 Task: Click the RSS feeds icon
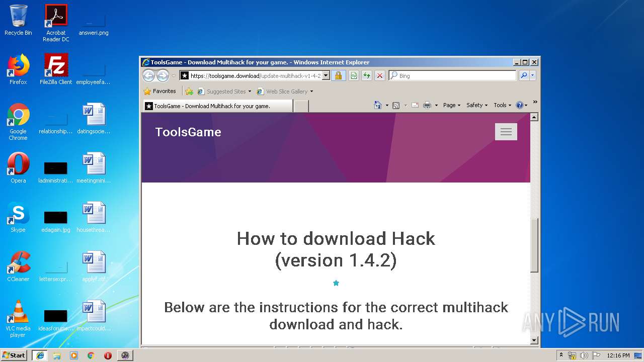pyautogui.click(x=396, y=105)
